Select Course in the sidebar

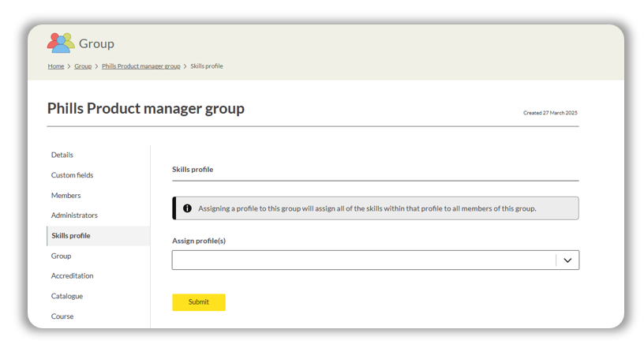click(x=62, y=316)
